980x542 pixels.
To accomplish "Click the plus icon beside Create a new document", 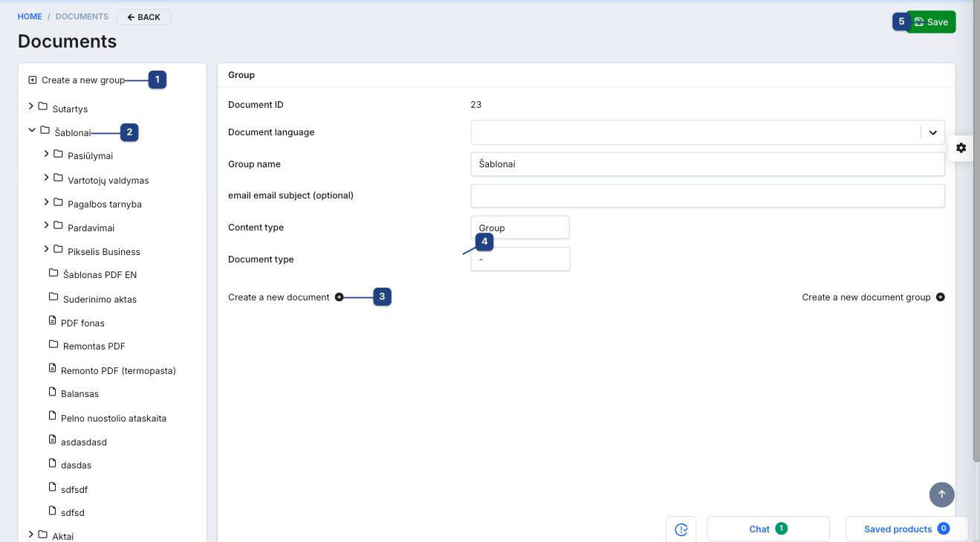I will coord(340,297).
